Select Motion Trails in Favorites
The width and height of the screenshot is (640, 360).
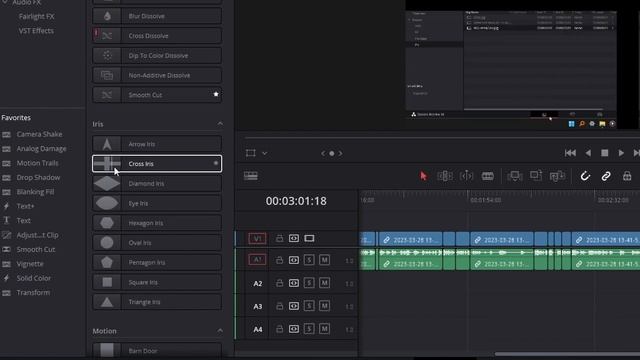[37, 163]
